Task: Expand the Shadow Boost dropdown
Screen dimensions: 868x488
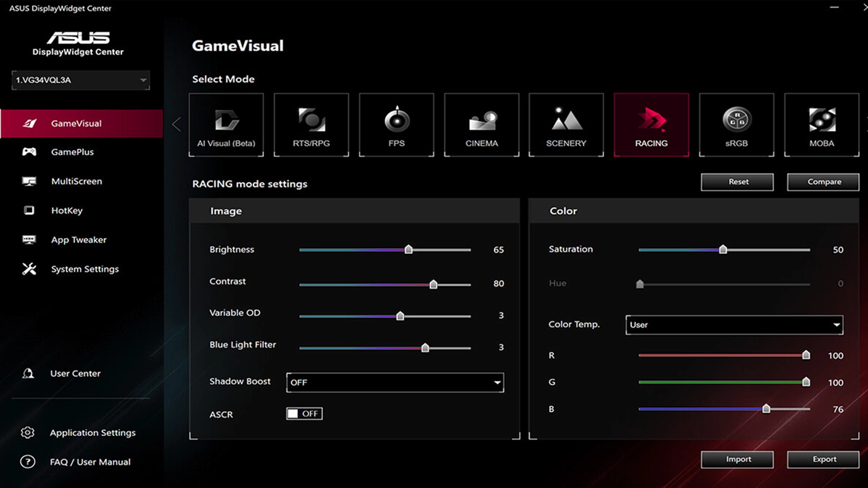Action: [x=395, y=382]
